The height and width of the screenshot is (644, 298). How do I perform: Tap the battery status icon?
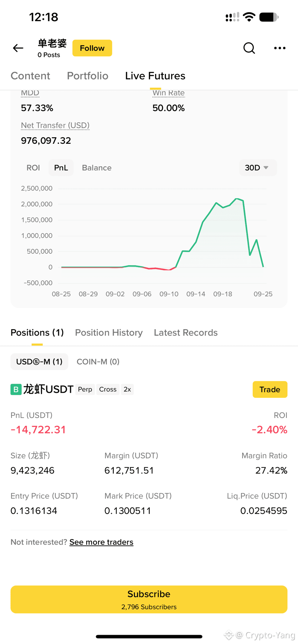(269, 17)
